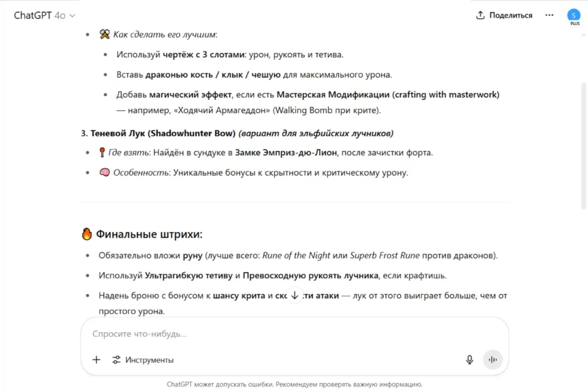588x392 pixels.
Task: Click the chevron next to 4o
Action: (73, 16)
